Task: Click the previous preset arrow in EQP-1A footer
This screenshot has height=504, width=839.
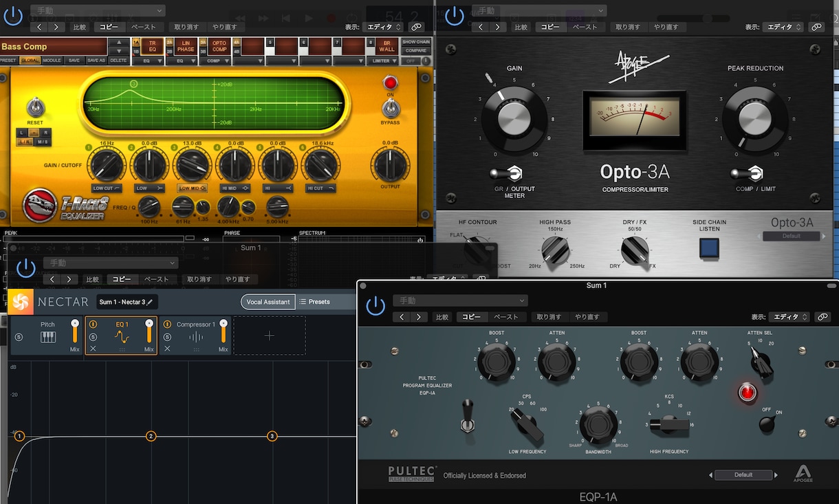Action: click(710, 475)
